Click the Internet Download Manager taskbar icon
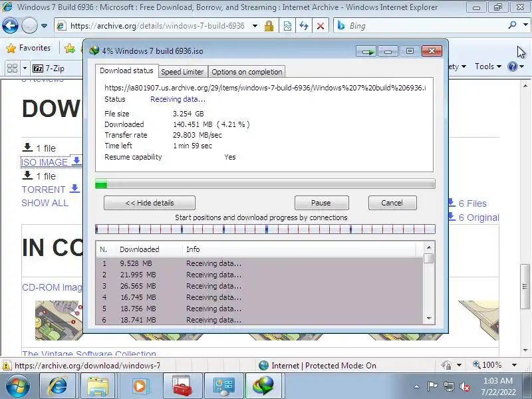 tap(263, 386)
